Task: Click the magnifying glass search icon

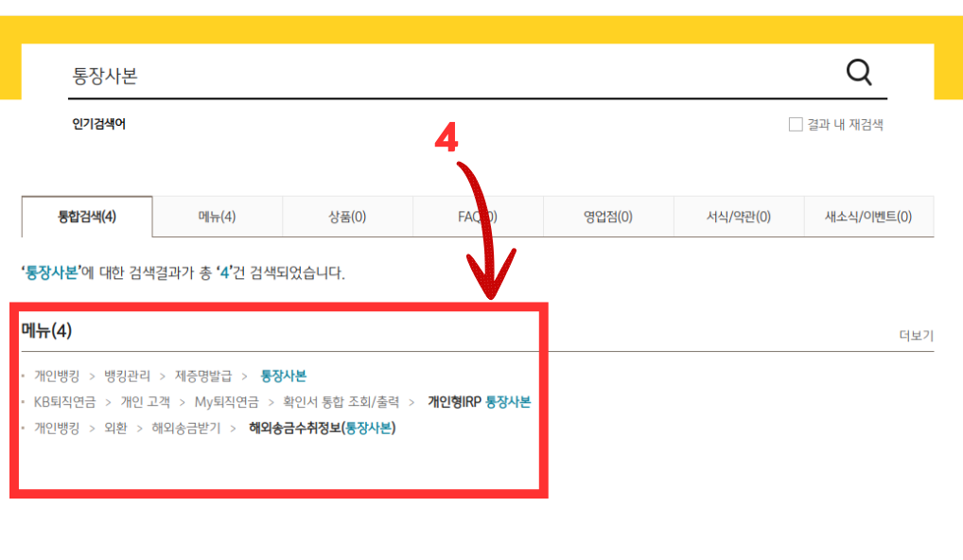Action: pyautogui.click(x=858, y=72)
